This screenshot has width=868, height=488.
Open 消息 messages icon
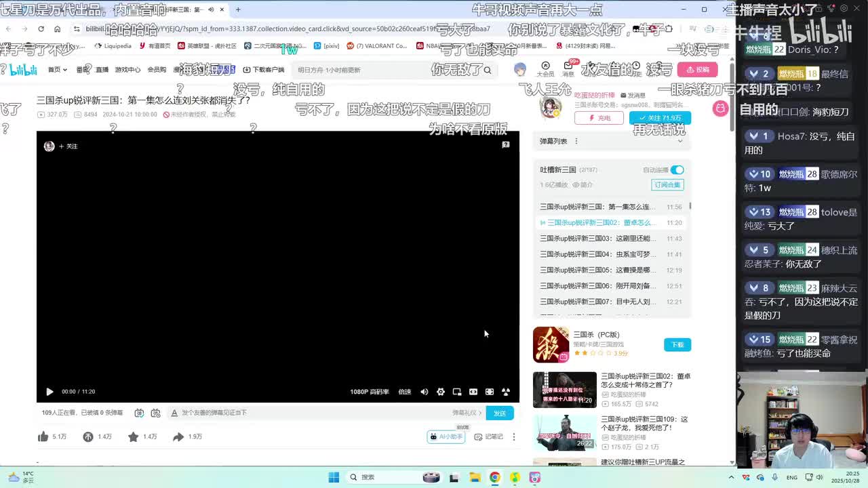pyautogui.click(x=568, y=69)
